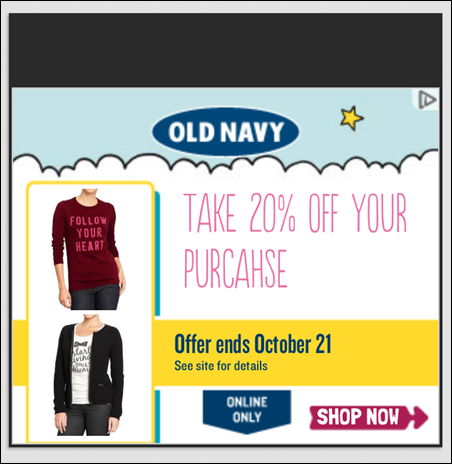Click the cloud outline border under the logo
452x464 pixels.
tap(226, 163)
